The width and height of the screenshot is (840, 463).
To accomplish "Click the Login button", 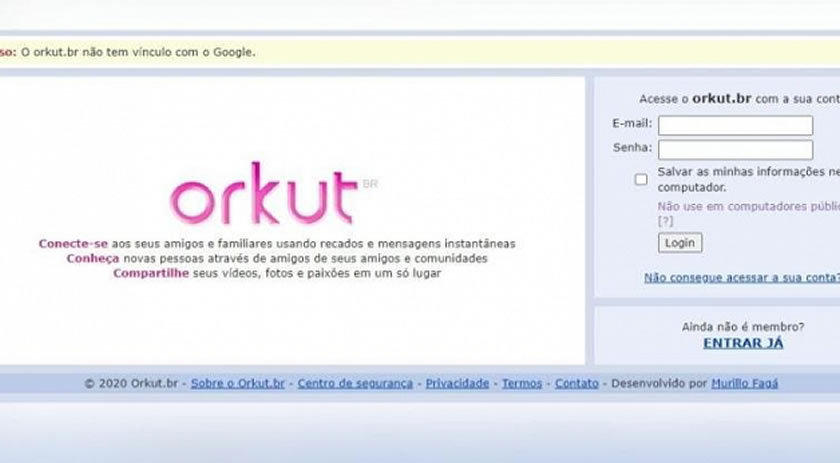I will click(x=680, y=243).
